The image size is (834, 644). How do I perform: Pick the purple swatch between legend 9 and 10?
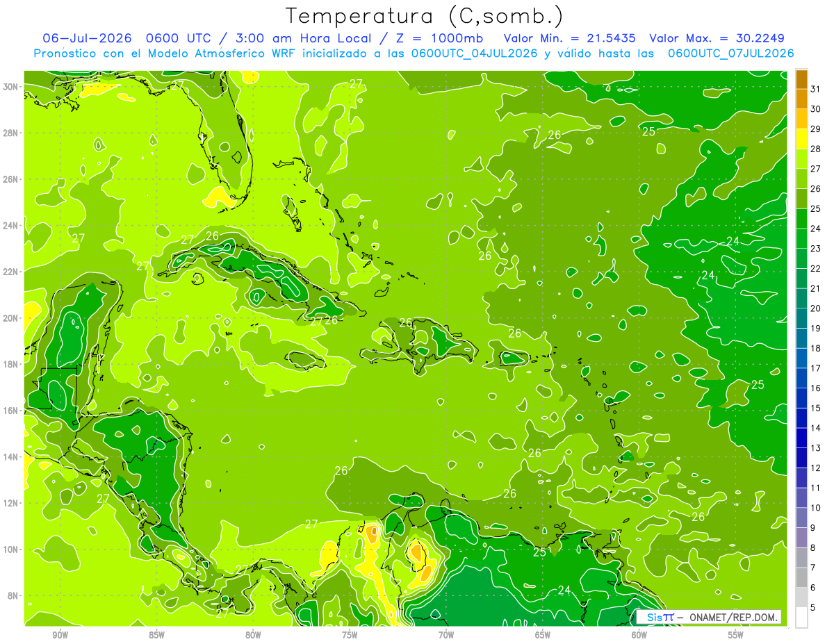[x=801, y=518]
